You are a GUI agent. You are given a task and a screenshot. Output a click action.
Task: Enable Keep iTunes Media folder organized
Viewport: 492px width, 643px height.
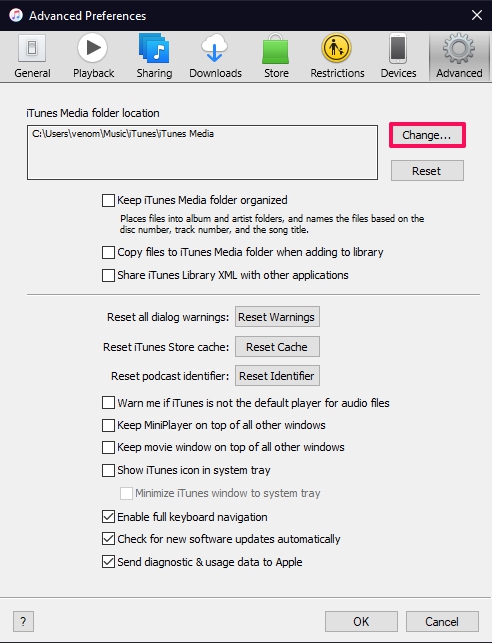108,201
